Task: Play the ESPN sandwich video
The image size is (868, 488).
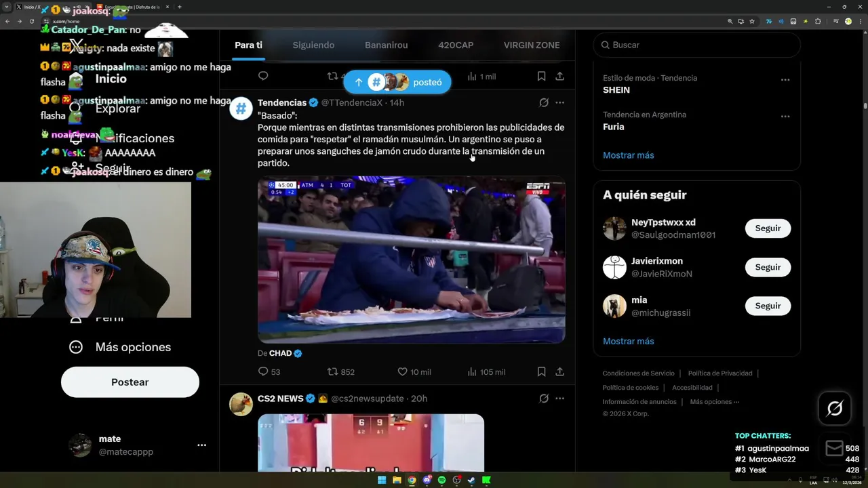Action: [x=411, y=260]
